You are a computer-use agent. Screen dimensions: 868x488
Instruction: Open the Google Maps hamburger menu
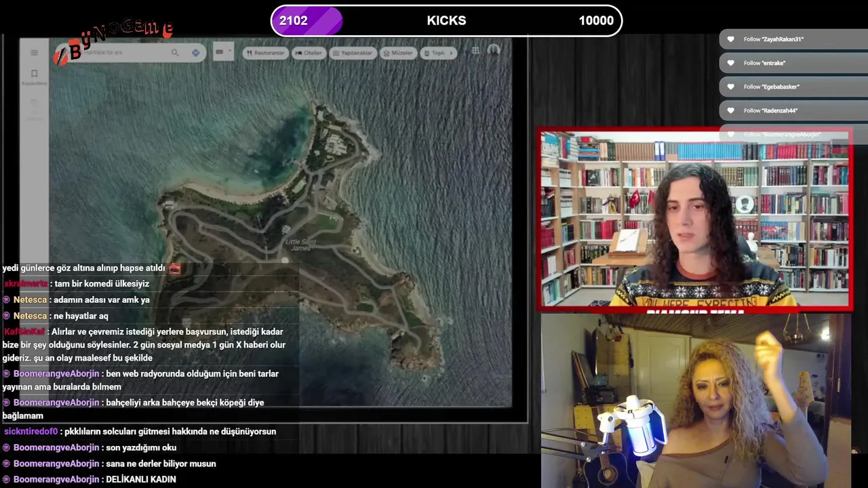(x=34, y=52)
